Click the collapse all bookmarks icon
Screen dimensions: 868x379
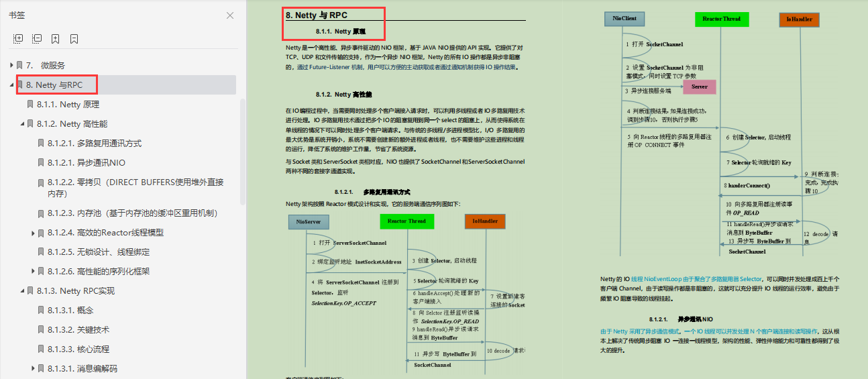click(37, 39)
